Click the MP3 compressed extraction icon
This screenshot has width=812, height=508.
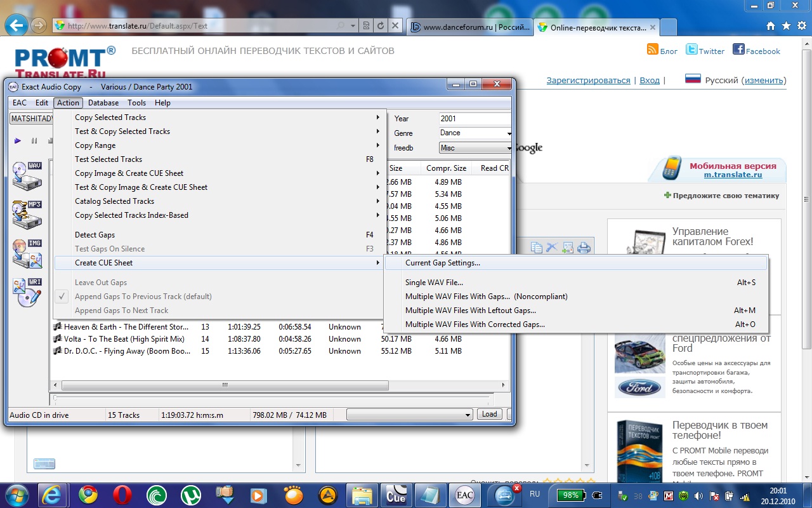click(x=27, y=215)
